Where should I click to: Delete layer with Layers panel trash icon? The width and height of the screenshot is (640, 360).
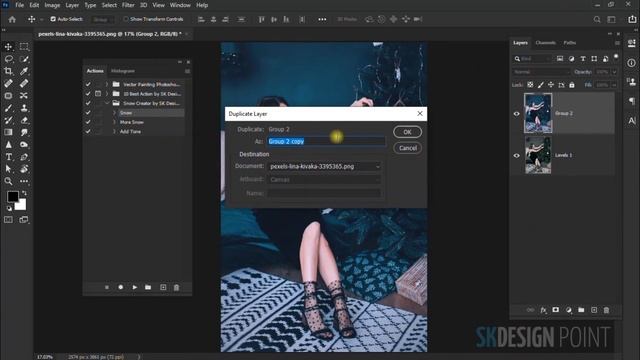tap(607, 310)
